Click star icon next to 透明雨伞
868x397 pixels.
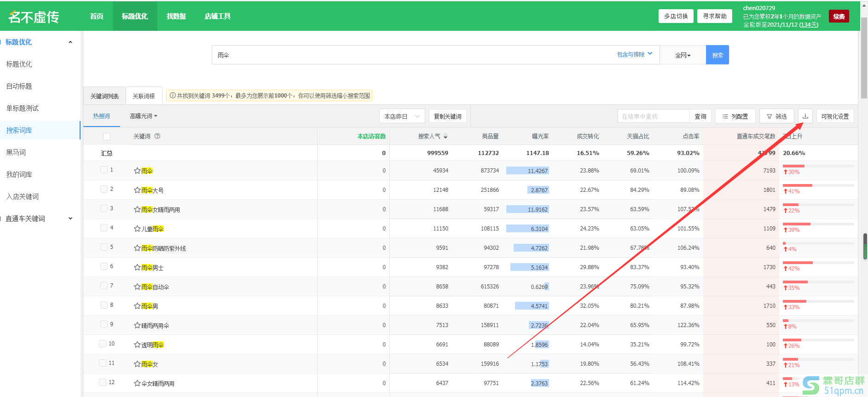[x=137, y=345]
